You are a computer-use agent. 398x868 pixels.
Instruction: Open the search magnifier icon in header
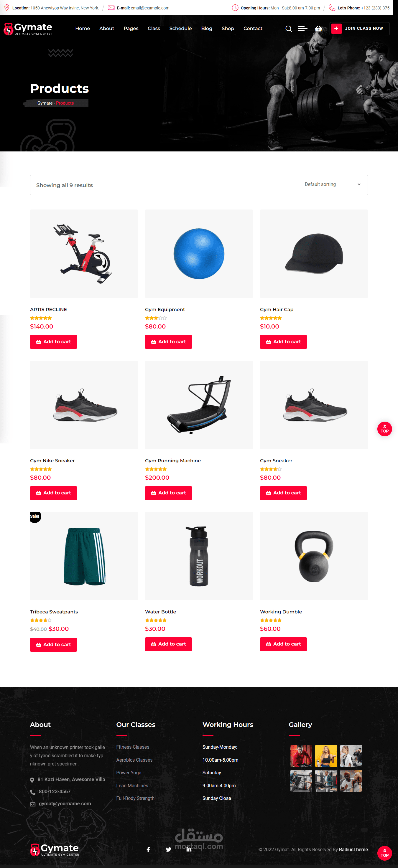pos(288,29)
